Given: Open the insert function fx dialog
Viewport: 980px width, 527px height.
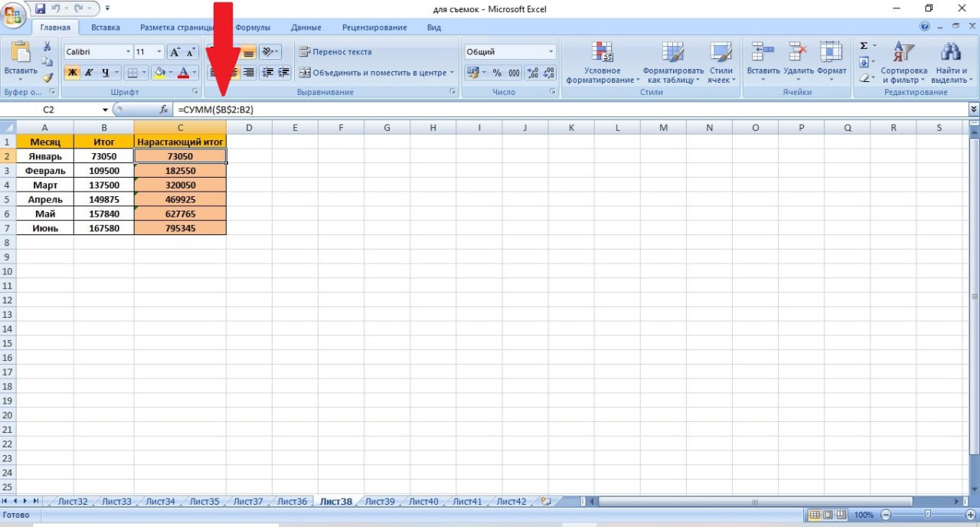Looking at the screenshot, I should coord(164,110).
